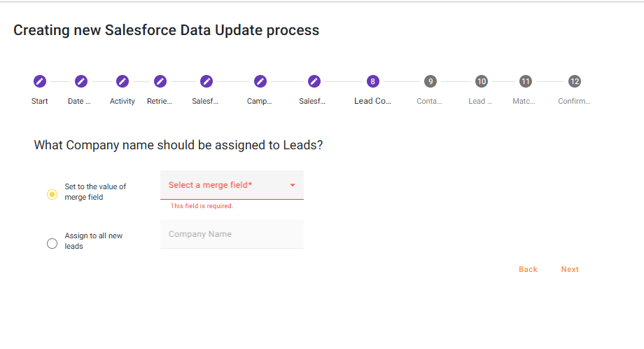
Task: Click the Retrie... step edit icon
Action: tap(160, 81)
